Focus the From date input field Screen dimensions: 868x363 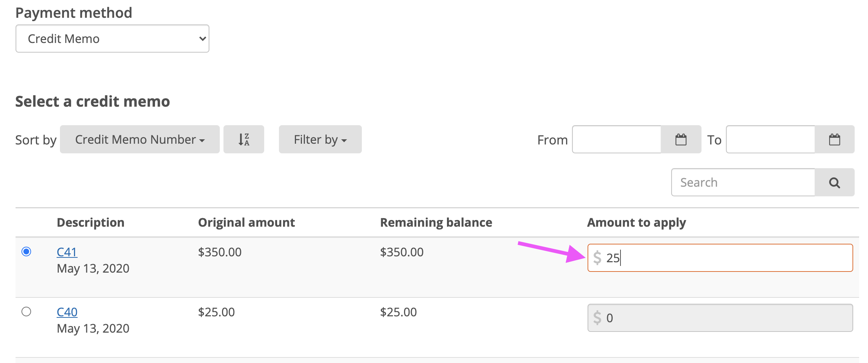tap(616, 139)
